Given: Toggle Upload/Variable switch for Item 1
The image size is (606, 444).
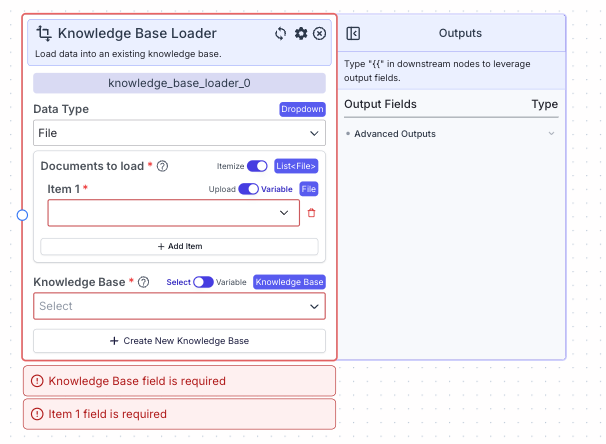Looking at the screenshot, I should [249, 189].
